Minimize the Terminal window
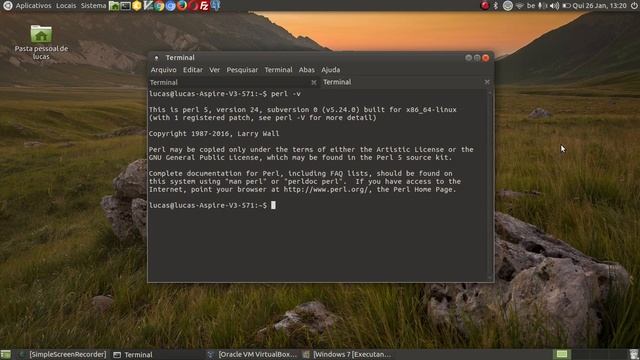The image size is (640, 360). pos(469,58)
